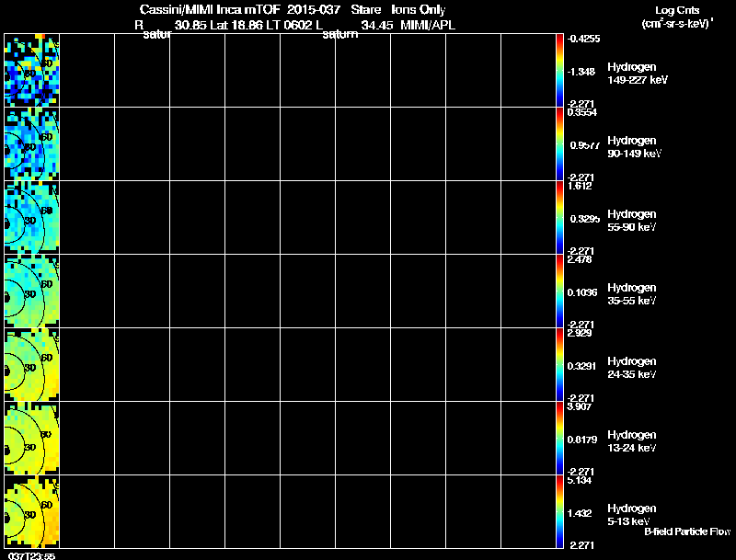Click the '0.3291' color scale value

coord(582,366)
